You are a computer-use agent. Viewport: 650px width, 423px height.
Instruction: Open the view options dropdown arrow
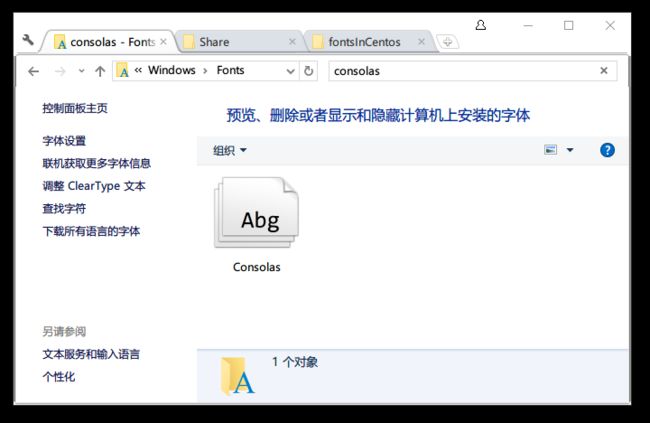pyautogui.click(x=570, y=150)
